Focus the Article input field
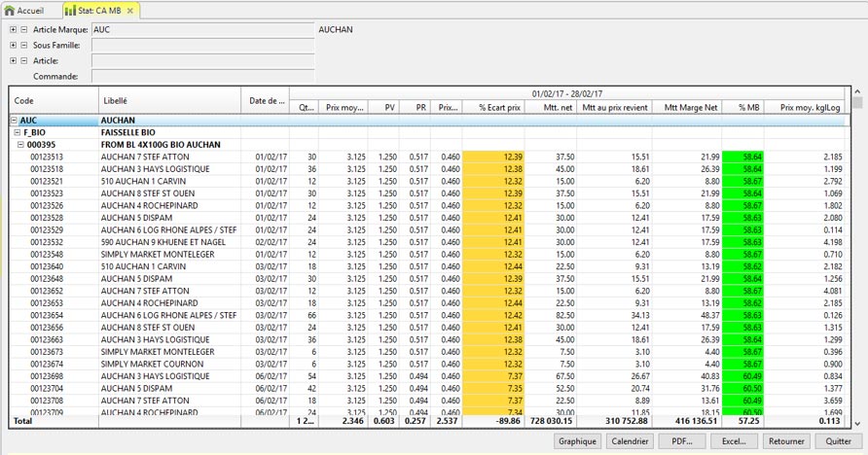 [x=202, y=61]
